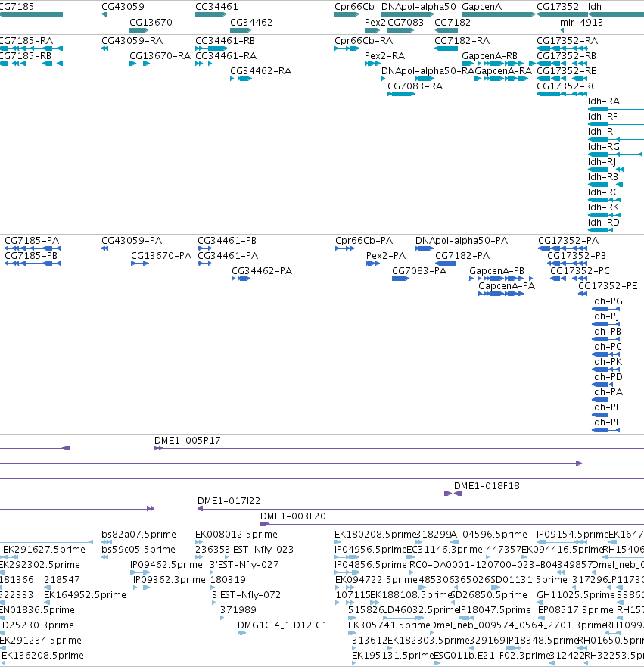This screenshot has width=644, height=667.
Task: Click the CG13670 gene label
Action: 151,23
